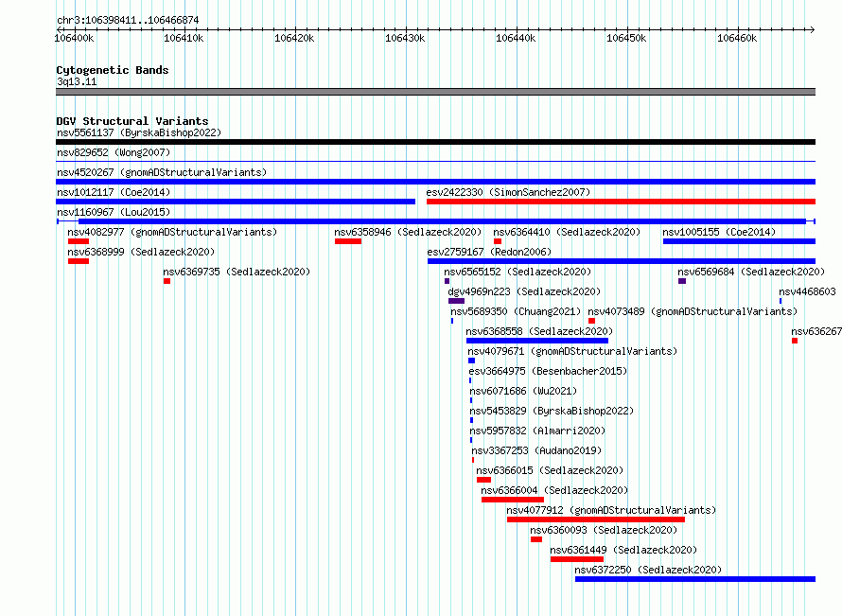Screen dimensions: 842x616
Task: Open nsv6364410 (Sedlazeck2020) label
Action: (x=567, y=232)
